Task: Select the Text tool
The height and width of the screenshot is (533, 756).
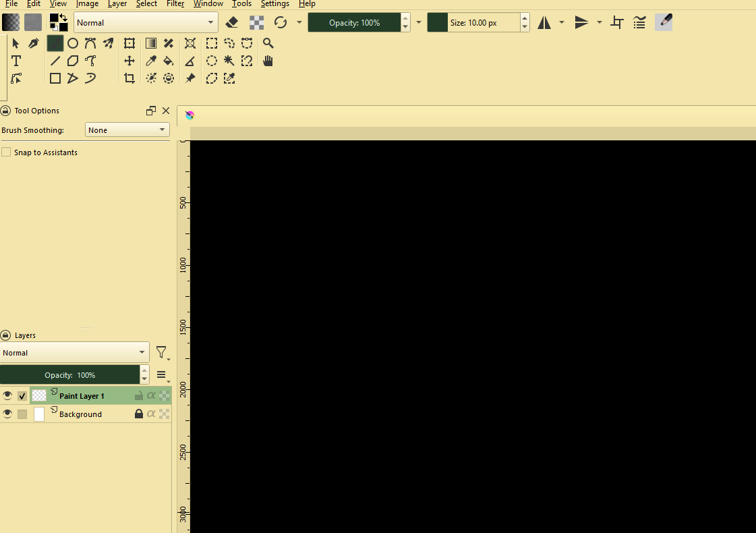Action: (16, 61)
